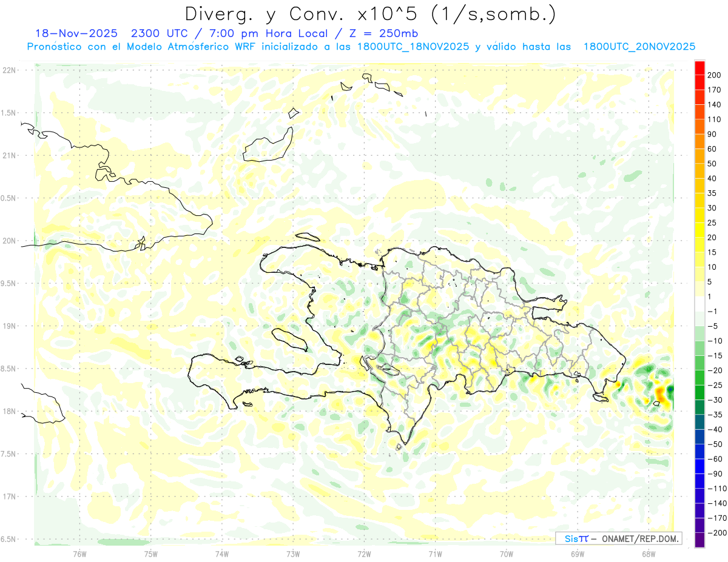This screenshot has width=728, height=562.
Task: Pick the white swatch between colorbar values 1 and -1
Action: 699,304
